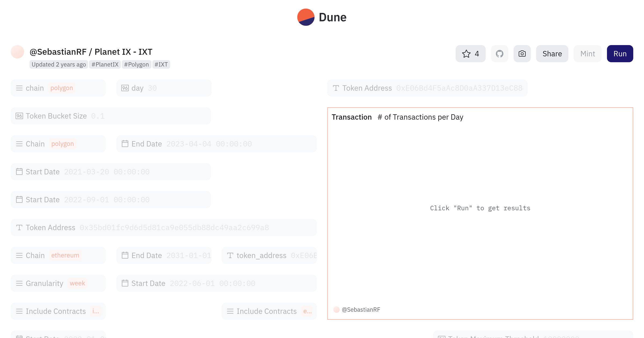Open the Transaction widget title
Viewport: 644px width, 338px height.
coord(352,117)
